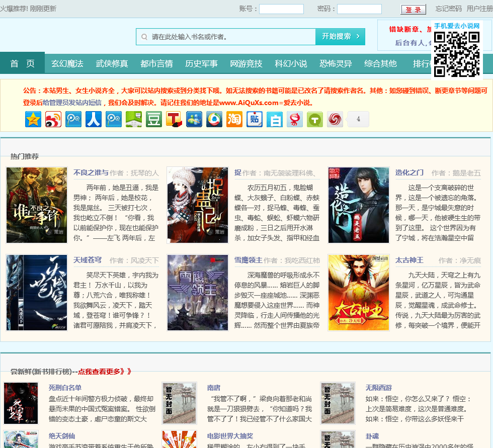Click the red T share icon
Image resolution: width=493 pixels, height=448 pixels.
[174, 119]
